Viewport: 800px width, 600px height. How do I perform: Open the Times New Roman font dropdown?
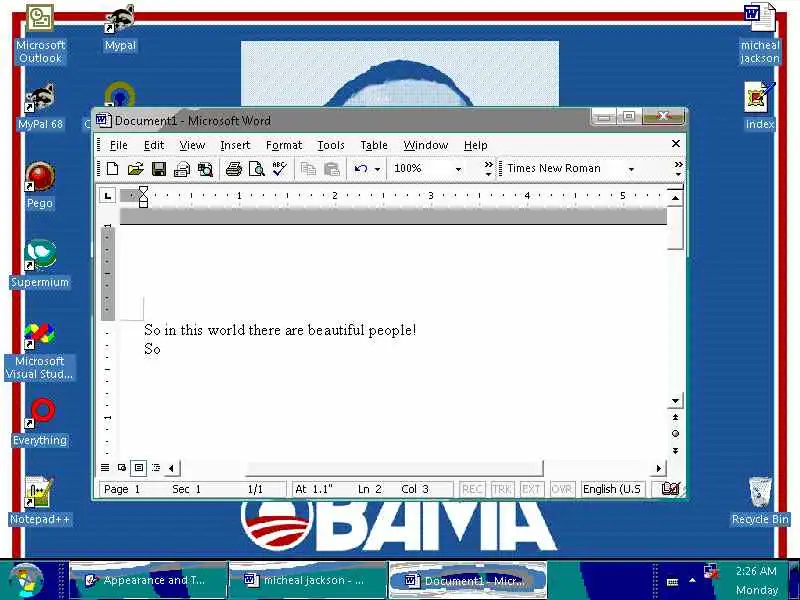coord(631,169)
